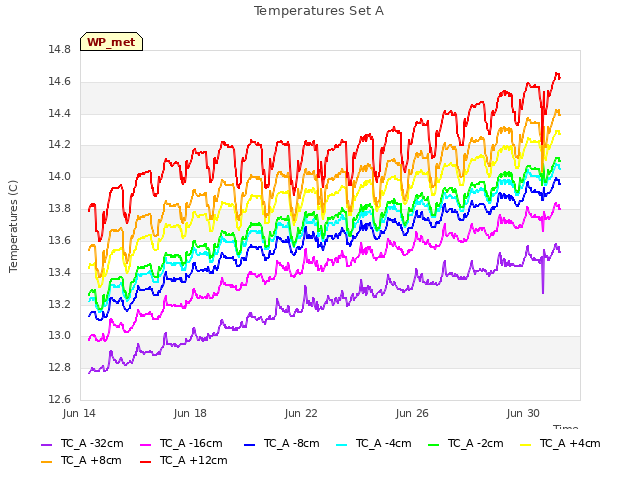Viewport: 640px width, 480px height.
Task: Click the 14.8 y-axis tick label
Action: point(60,50)
